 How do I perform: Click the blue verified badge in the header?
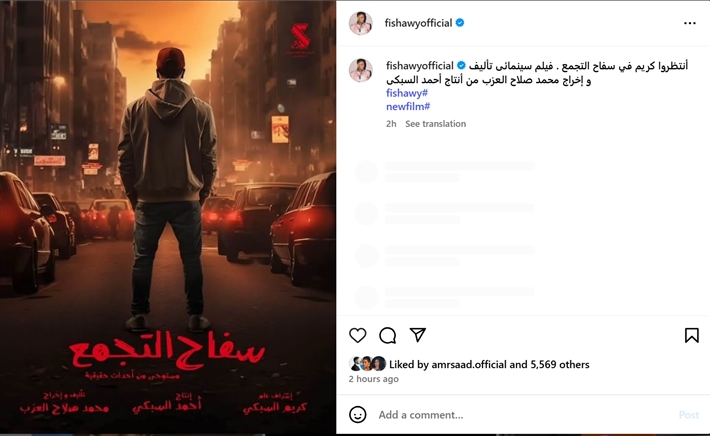coord(460,23)
